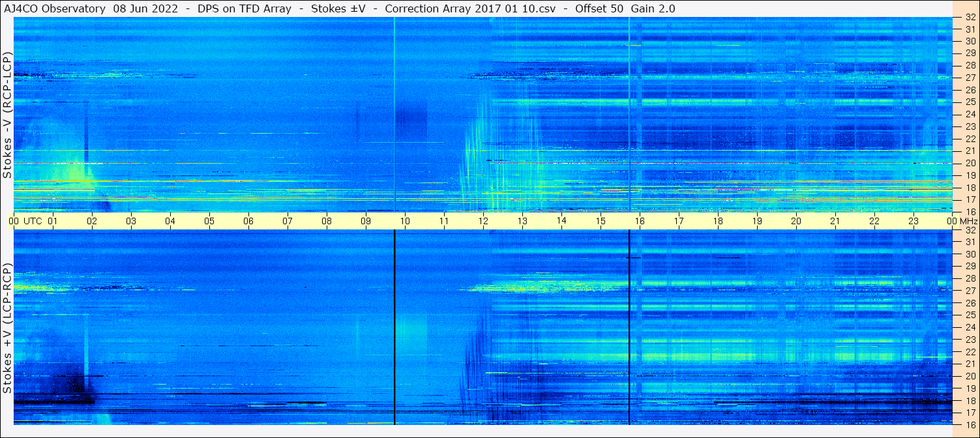Select hour '21' on the horizontal time axis
980x438 pixels.
[835, 221]
